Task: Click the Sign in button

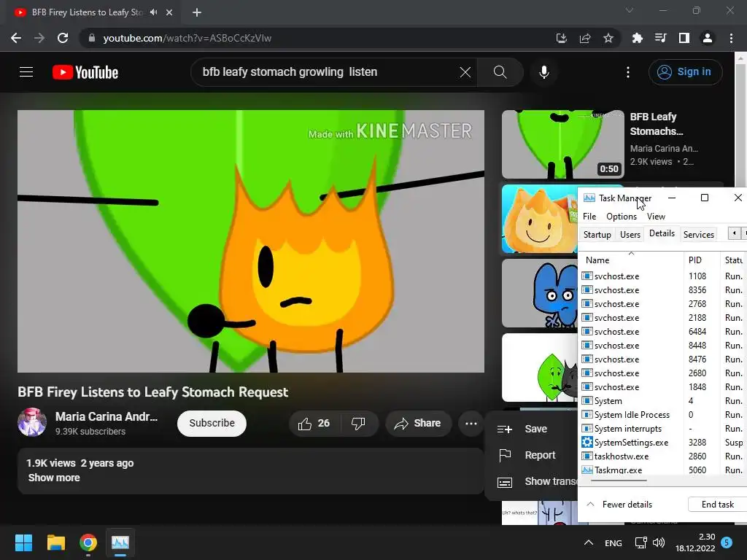Action: (x=685, y=72)
